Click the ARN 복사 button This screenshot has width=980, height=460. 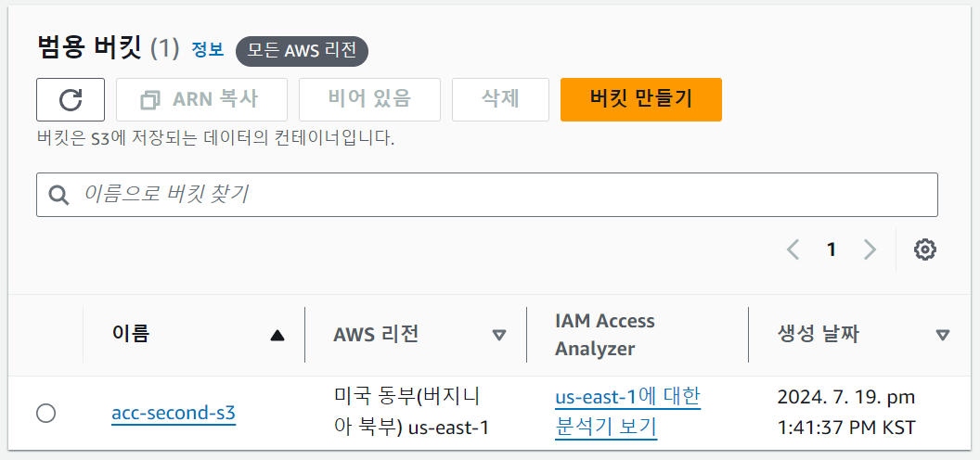(202, 99)
